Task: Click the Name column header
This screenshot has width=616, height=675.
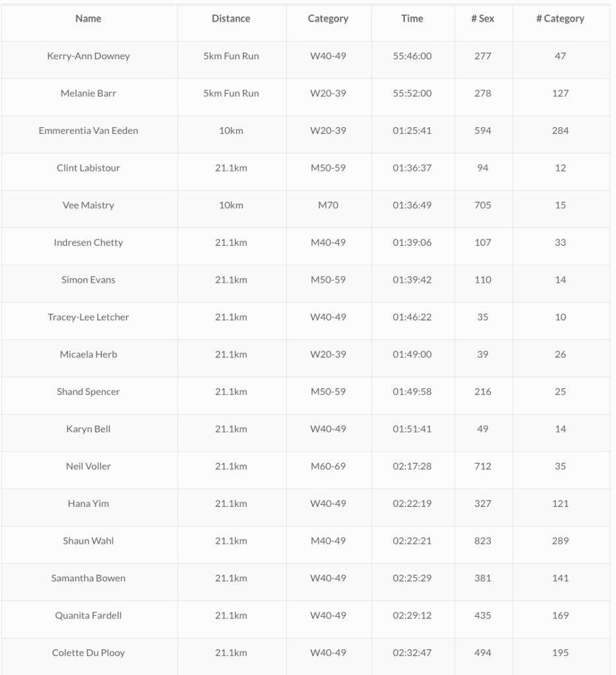Action: [88, 18]
